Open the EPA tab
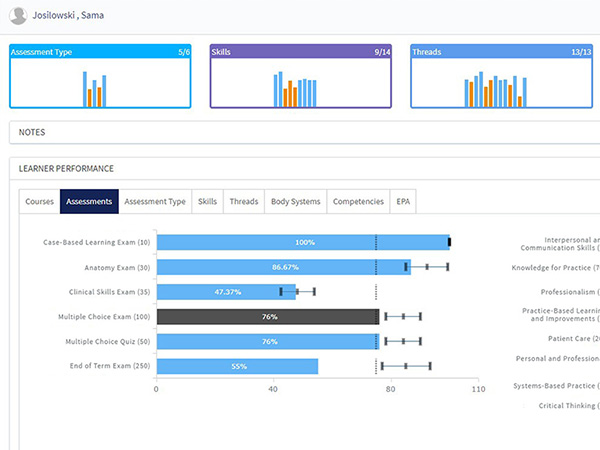 point(403,201)
